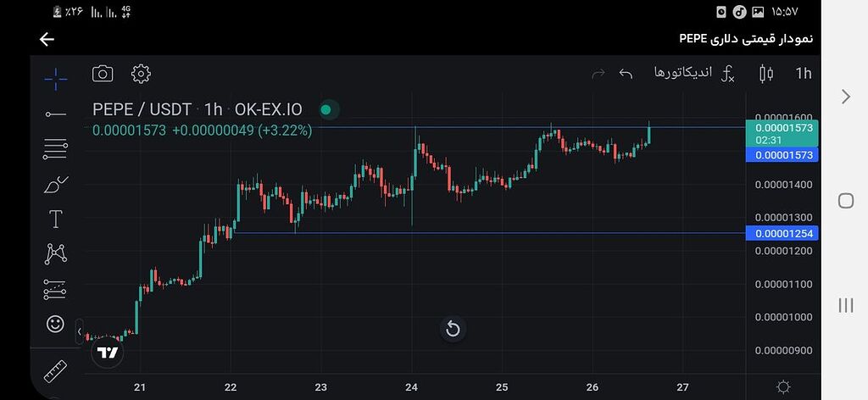This screenshot has height=400, width=868.
Task: Choose the trend line drawing tool
Action: point(55,114)
